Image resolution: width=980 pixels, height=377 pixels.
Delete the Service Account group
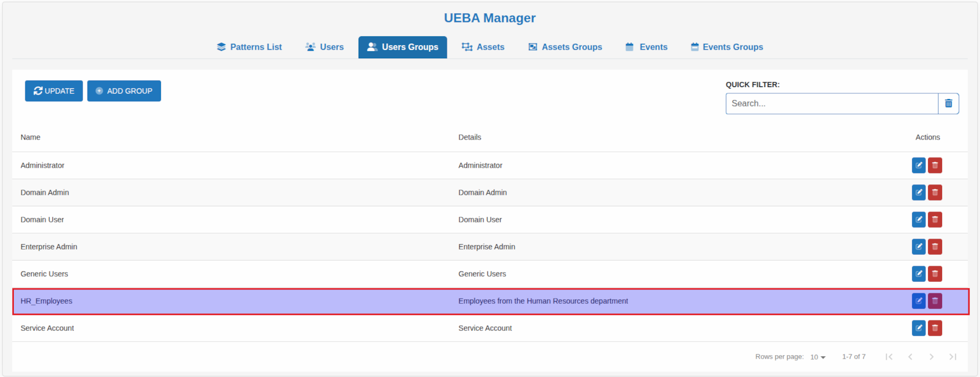pos(934,328)
